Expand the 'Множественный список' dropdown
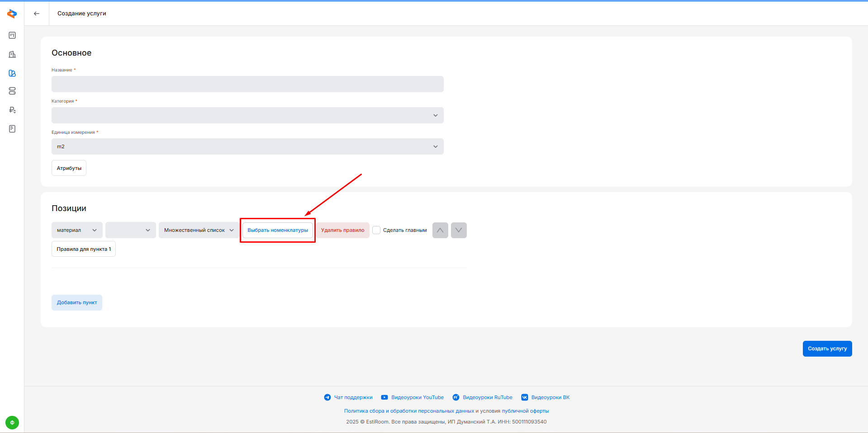This screenshot has width=868, height=433. coord(199,230)
